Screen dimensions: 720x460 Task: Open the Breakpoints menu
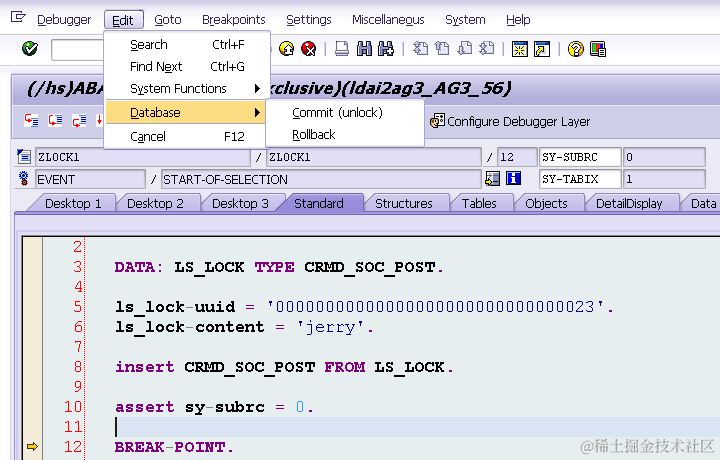coord(234,20)
